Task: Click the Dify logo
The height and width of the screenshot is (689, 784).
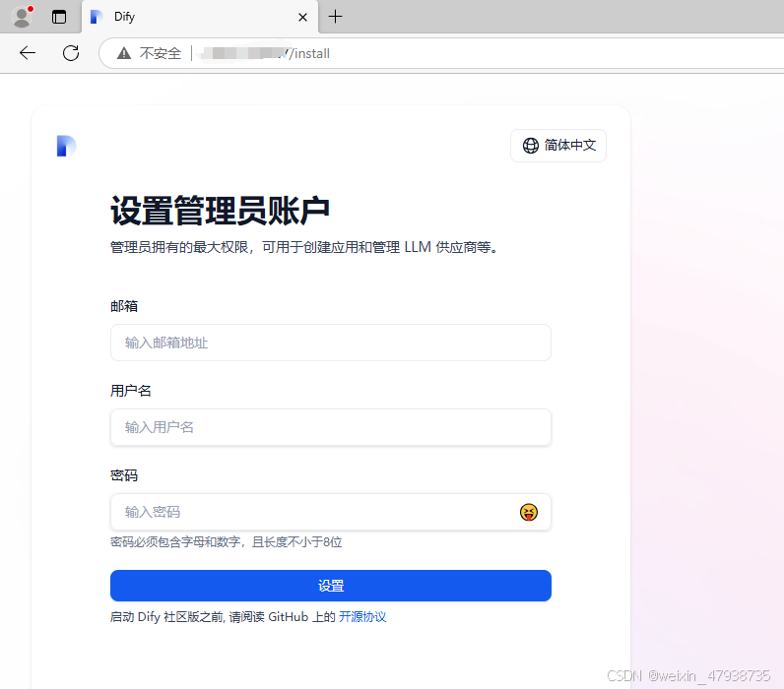Action: tap(66, 146)
